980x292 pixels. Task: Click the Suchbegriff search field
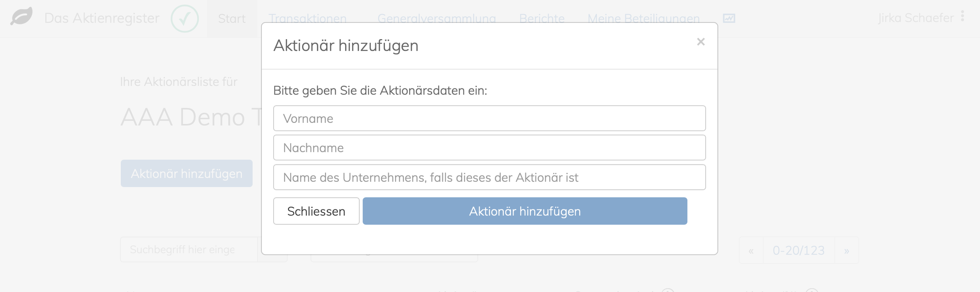click(x=189, y=249)
